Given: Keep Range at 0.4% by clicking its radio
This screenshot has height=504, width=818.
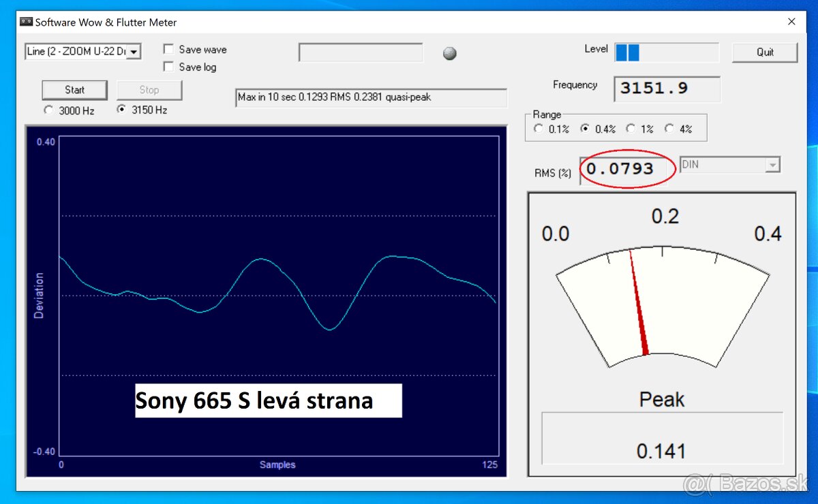Looking at the screenshot, I should [x=584, y=128].
